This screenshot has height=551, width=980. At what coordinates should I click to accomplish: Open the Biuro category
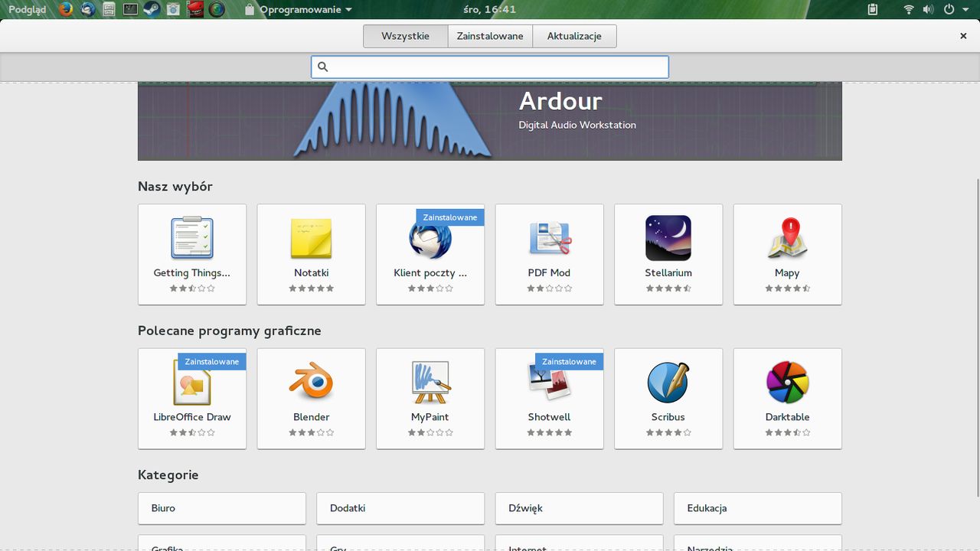[x=222, y=508]
